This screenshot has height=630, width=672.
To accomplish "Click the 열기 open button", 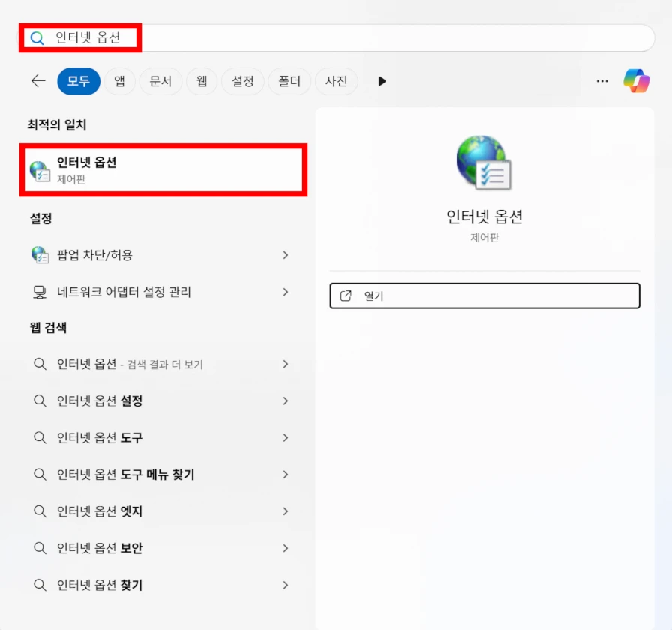I will [x=484, y=295].
